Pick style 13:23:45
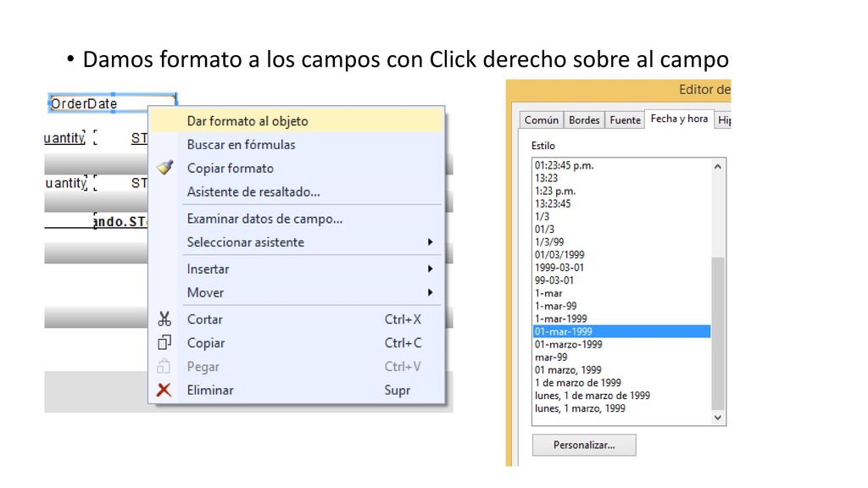This screenshot has height=488, width=868. coord(621,203)
